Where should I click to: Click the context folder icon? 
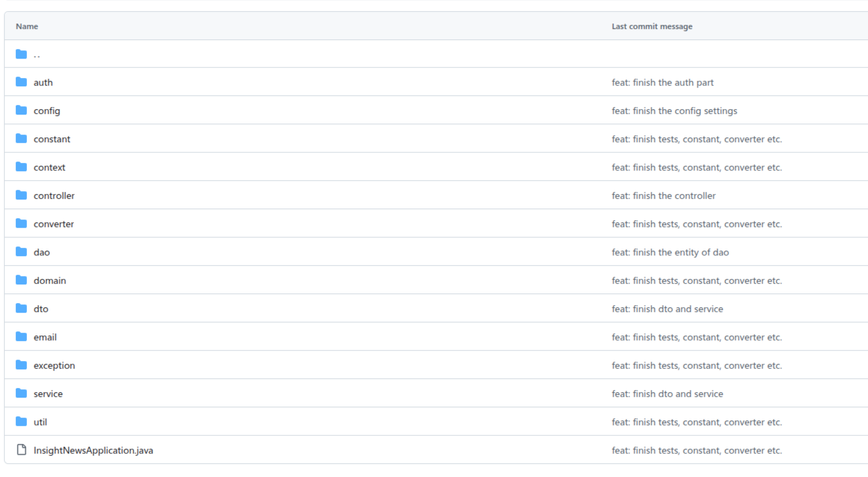pyautogui.click(x=21, y=167)
